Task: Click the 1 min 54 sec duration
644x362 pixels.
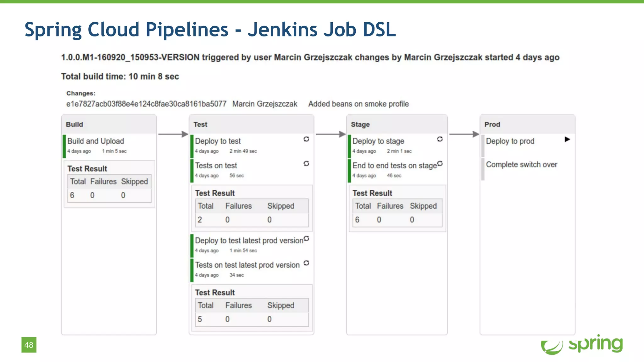Action: (x=243, y=250)
